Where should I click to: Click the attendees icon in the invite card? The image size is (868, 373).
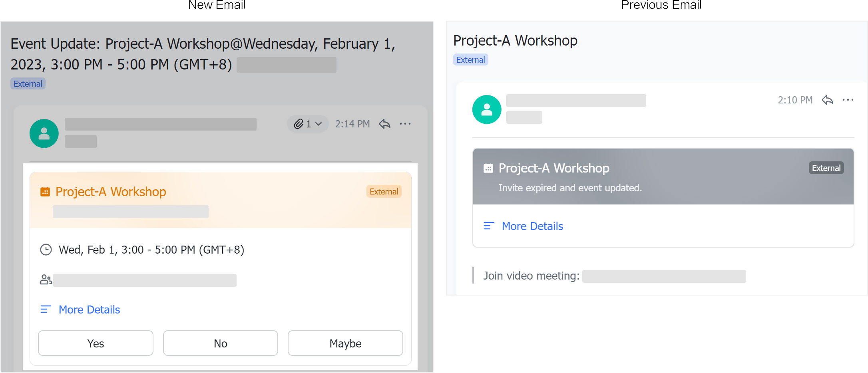pyautogui.click(x=46, y=280)
